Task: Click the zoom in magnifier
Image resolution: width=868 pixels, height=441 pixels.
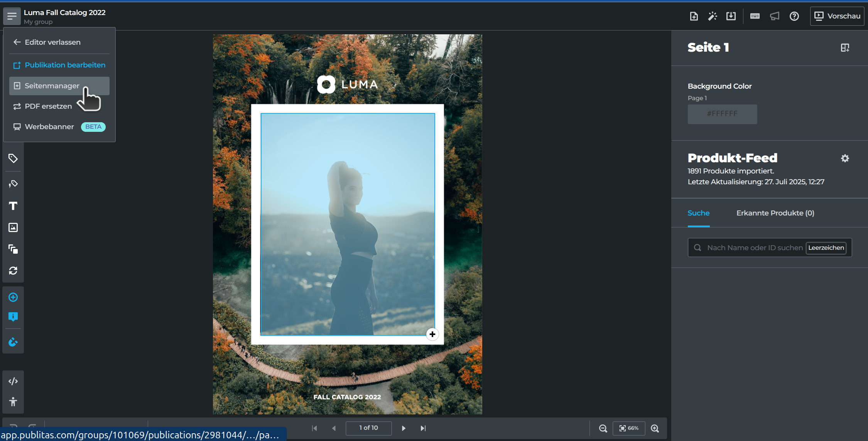Action: 655,428
